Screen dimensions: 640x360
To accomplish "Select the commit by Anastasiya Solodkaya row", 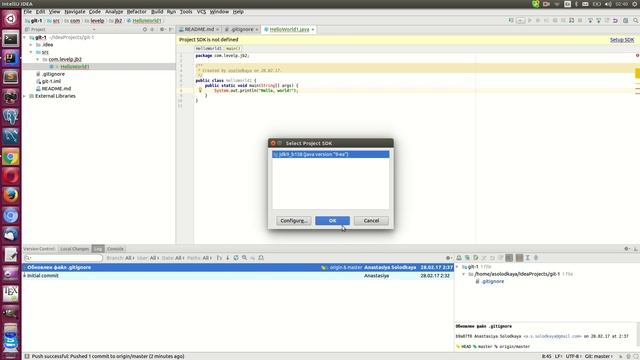I will 238,267.
